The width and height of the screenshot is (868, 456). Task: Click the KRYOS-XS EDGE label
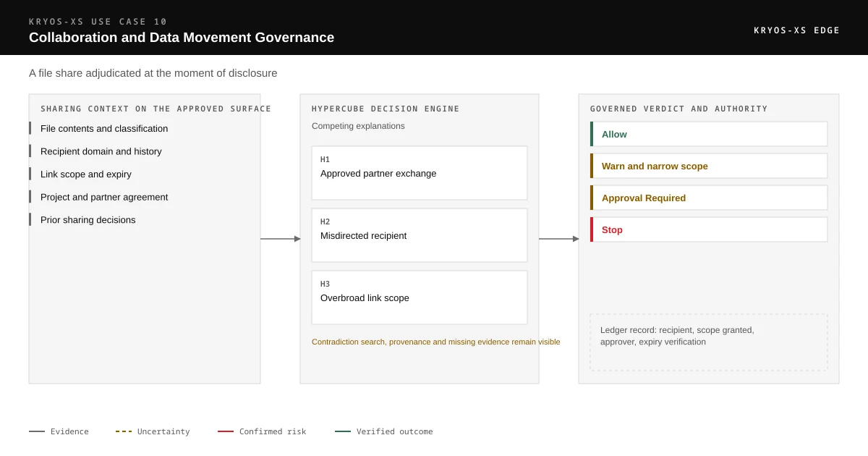pyautogui.click(x=796, y=30)
